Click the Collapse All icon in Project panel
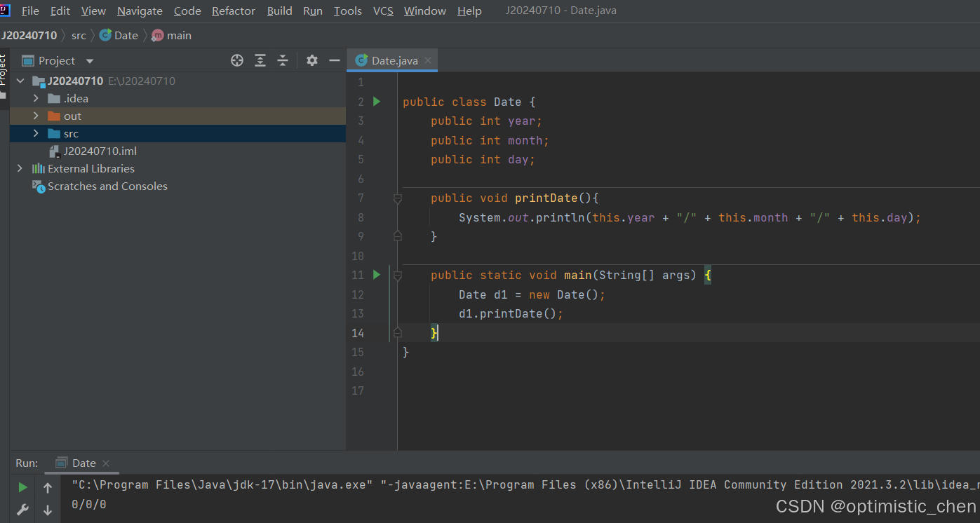The width and height of the screenshot is (980, 523). point(283,60)
